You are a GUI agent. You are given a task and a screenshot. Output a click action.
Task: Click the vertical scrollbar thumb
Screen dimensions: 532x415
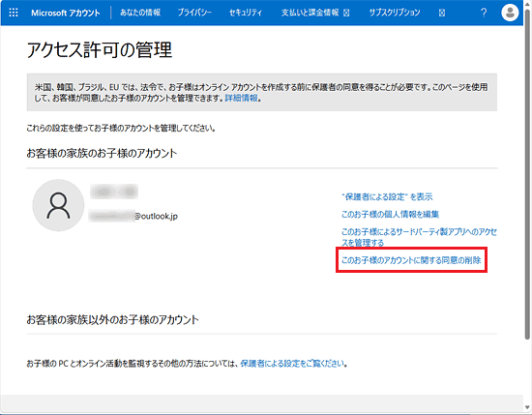[x=527, y=173]
